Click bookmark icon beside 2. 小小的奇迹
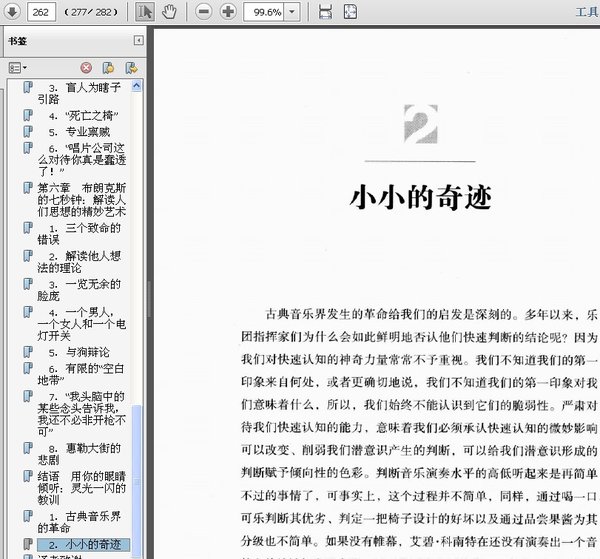The height and width of the screenshot is (559, 600). [x=28, y=544]
